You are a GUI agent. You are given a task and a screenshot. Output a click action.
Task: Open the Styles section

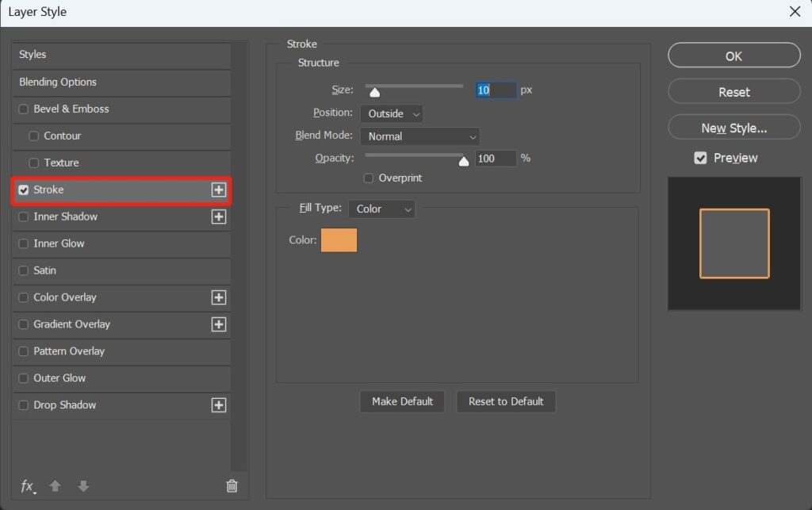34,54
